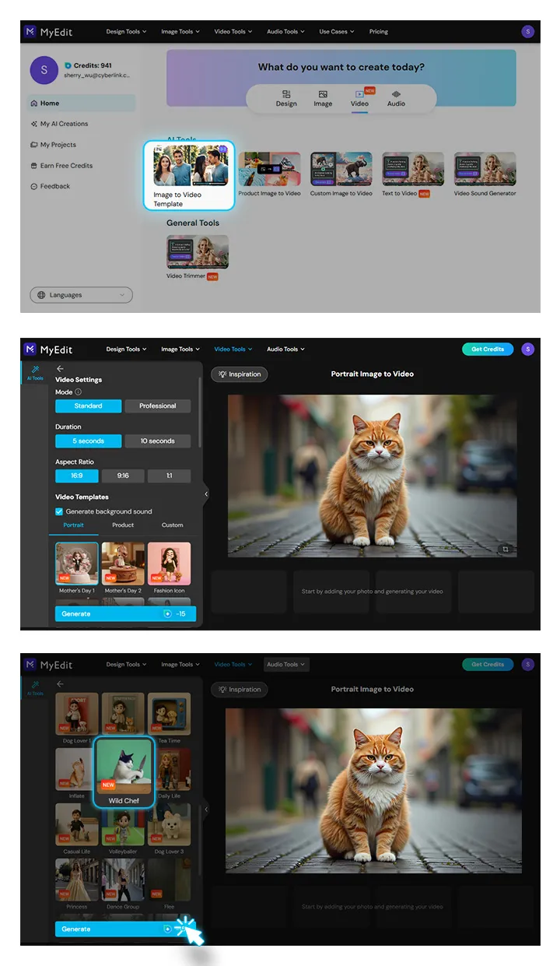Select Mother's Day 1 template
This screenshot has width=560, height=966.
(77, 568)
